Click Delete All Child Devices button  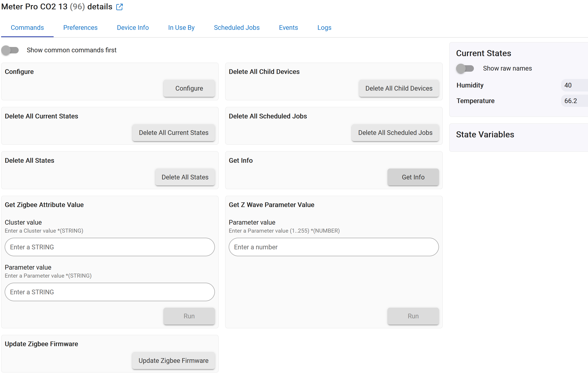pyautogui.click(x=398, y=88)
